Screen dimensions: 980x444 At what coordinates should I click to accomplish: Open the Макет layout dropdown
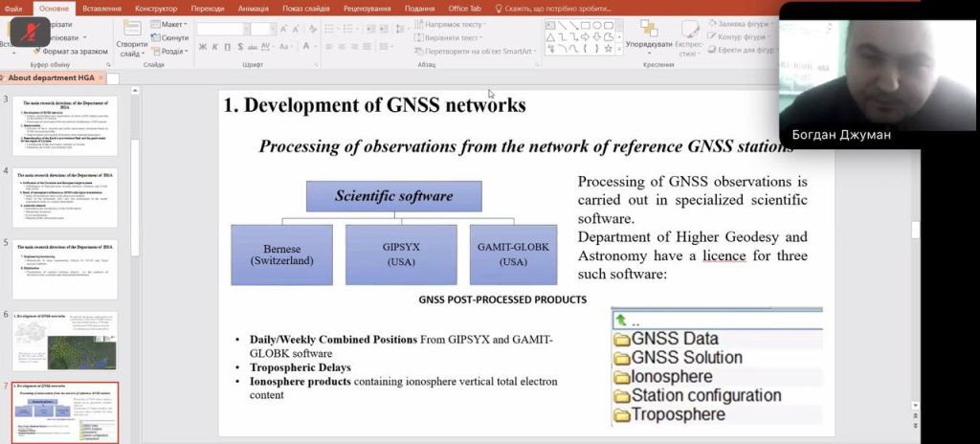point(172,24)
